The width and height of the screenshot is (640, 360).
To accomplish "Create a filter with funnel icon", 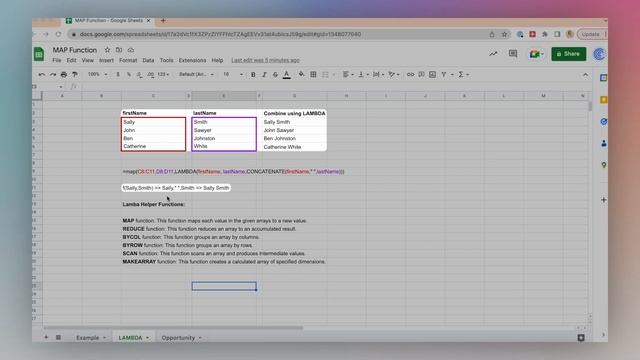I will click(x=444, y=75).
